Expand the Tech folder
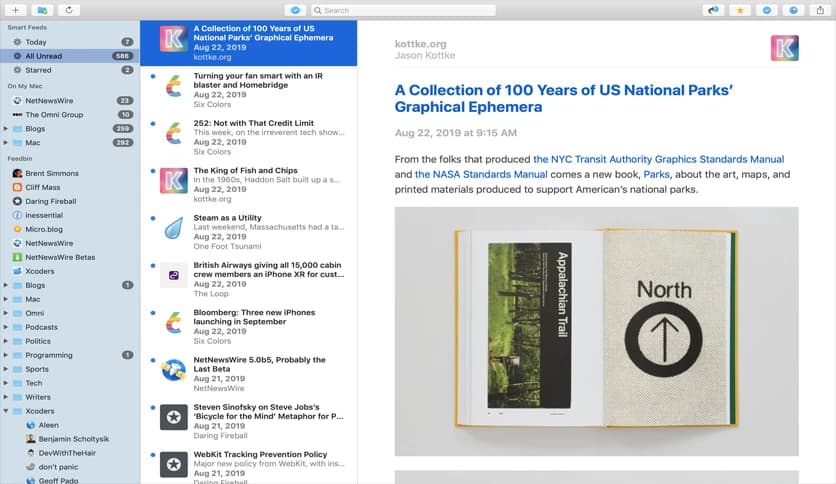 point(6,383)
